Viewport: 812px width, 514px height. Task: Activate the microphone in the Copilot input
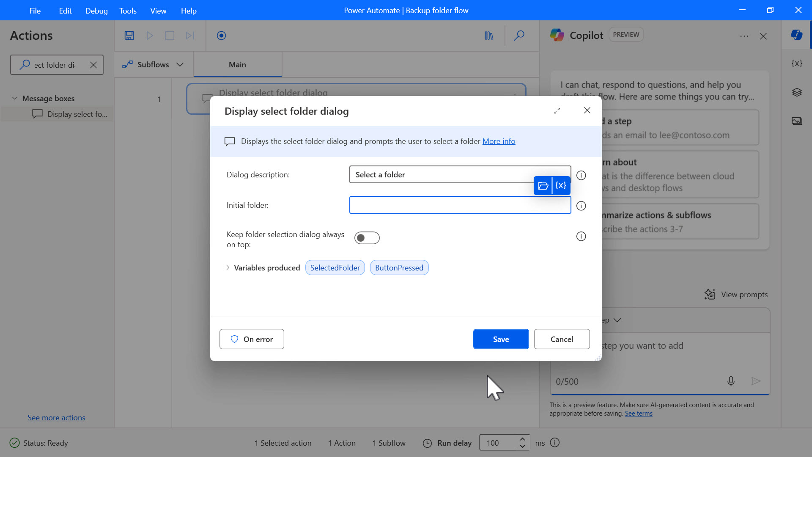pyautogui.click(x=731, y=381)
